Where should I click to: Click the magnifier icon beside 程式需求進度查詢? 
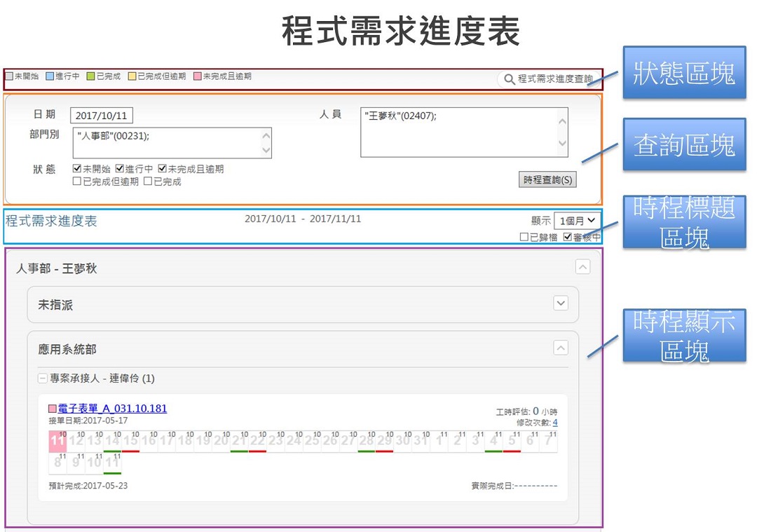tap(510, 79)
